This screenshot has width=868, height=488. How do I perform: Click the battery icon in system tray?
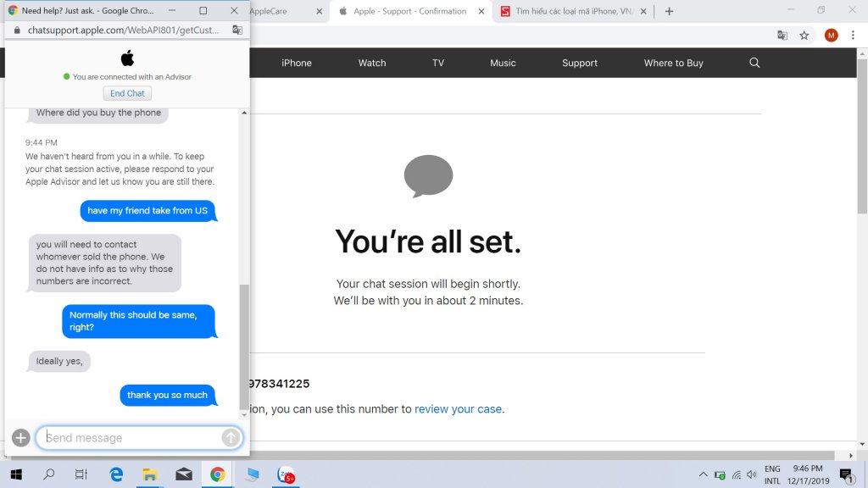pyautogui.click(x=720, y=474)
